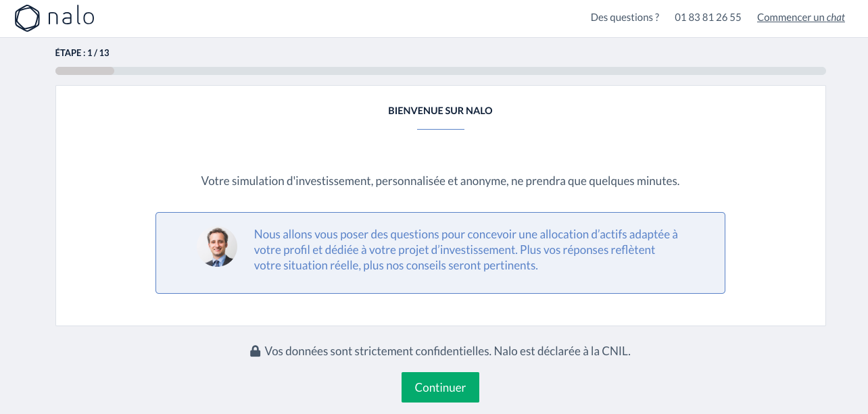Click the "Nalo est déclarée à la CNIL" sentence
The height and width of the screenshot is (414, 868).
tap(562, 351)
